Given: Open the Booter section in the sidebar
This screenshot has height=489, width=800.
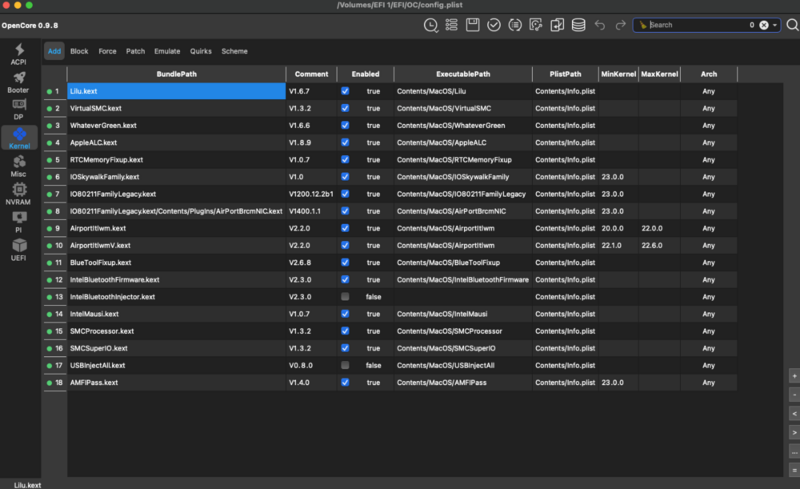Looking at the screenshot, I should [19, 82].
